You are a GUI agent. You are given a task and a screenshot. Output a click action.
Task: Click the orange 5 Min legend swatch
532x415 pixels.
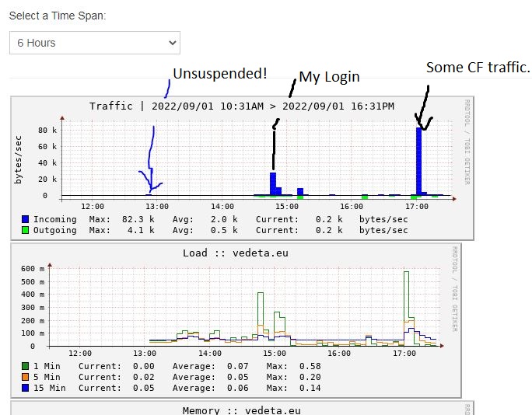[x=25, y=377]
